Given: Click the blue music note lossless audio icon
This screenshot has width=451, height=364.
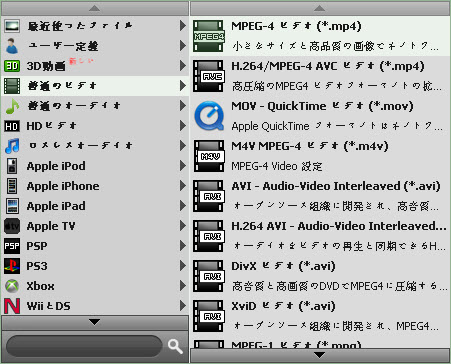Looking at the screenshot, I should coord(12,146).
